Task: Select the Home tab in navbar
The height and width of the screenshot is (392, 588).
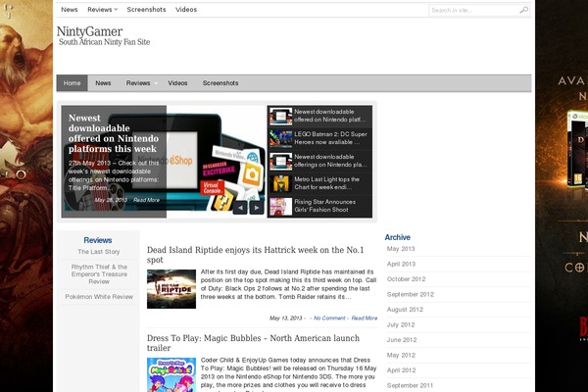Action: tap(72, 83)
